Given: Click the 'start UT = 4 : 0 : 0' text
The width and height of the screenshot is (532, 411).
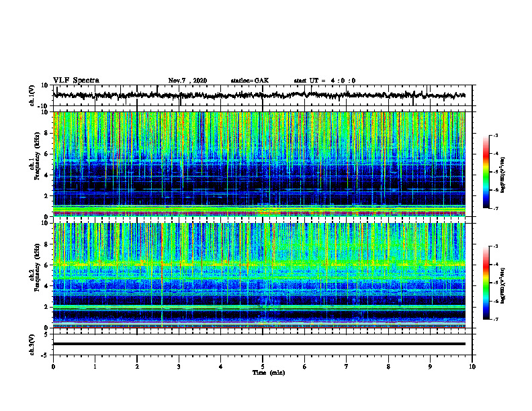Looking at the screenshot, I should pyautogui.click(x=324, y=81).
